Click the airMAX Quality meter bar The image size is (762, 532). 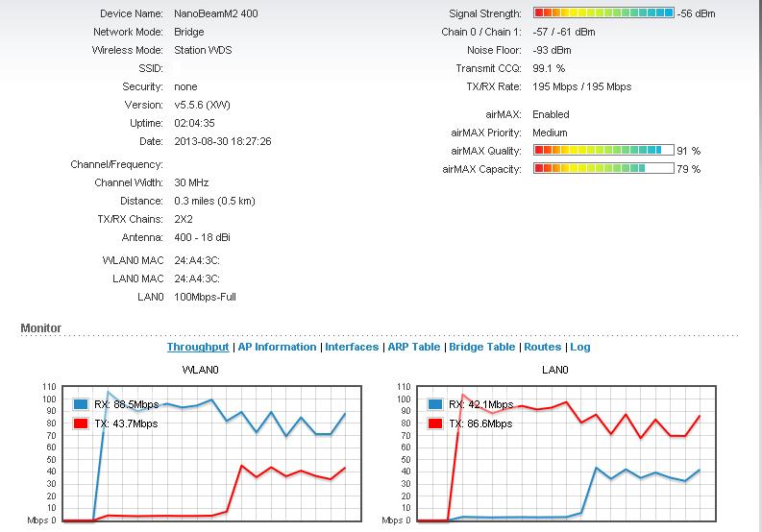pyautogui.click(x=603, y=151)
